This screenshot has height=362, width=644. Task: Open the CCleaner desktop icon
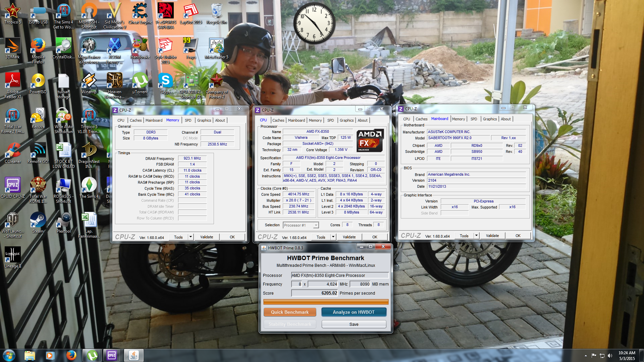(x=12, y=154)
